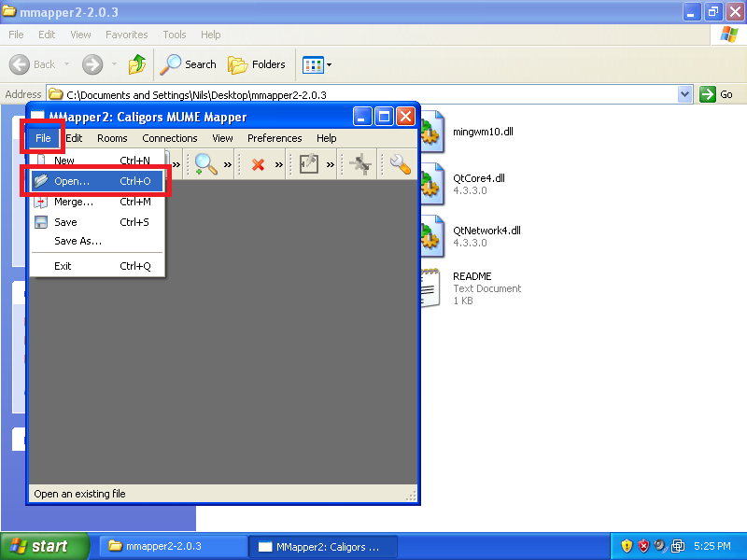
Task: Open preferences via the wrench icon
Action: pos(401,164)
